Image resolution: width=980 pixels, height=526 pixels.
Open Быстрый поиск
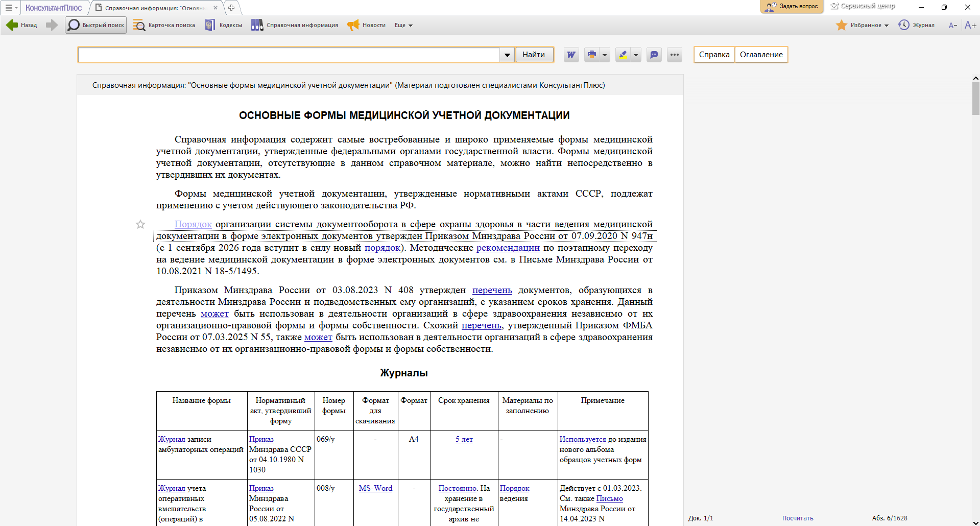pyautogui.click(x=95, y=25)
